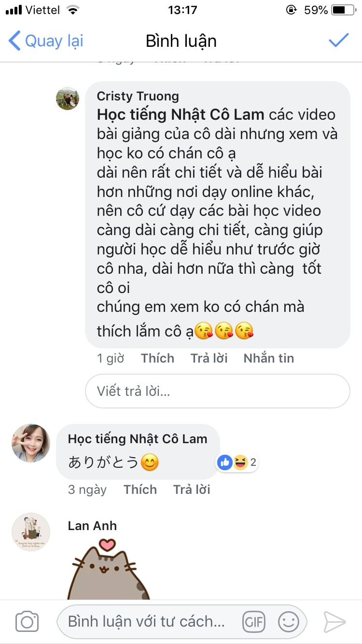Like Cristy Truong's comment with Thích
The height and width of the screenshot is (644, 362).
(157, 358)
